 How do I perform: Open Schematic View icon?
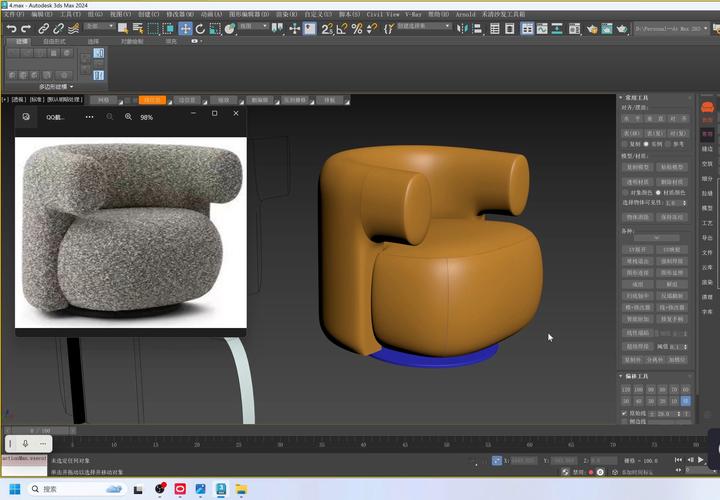pos(557,28)
